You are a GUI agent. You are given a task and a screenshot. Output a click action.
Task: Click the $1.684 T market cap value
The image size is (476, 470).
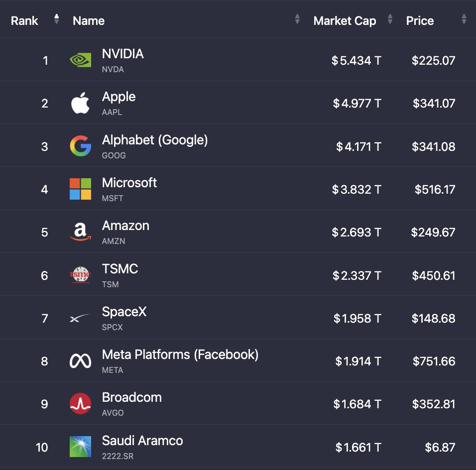[357, 404]
